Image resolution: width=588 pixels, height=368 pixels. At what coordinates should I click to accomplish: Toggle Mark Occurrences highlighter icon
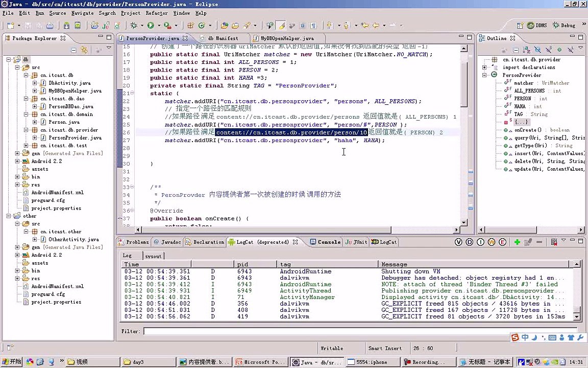[281, 26]
